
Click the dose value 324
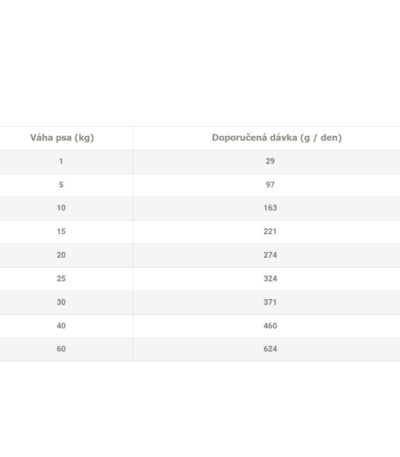pos(270,278)
